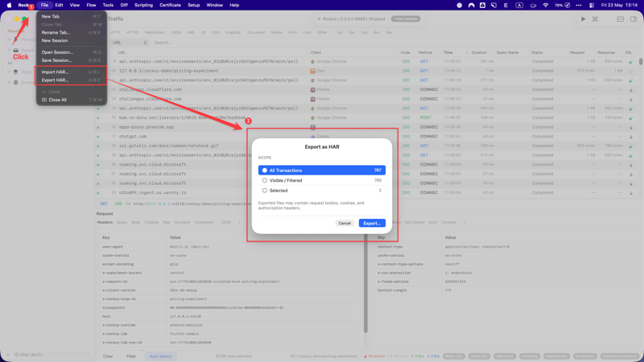644x362 pixels.
Task: Click the request headers vertical scrollbar
Action: tap(365, 283)
